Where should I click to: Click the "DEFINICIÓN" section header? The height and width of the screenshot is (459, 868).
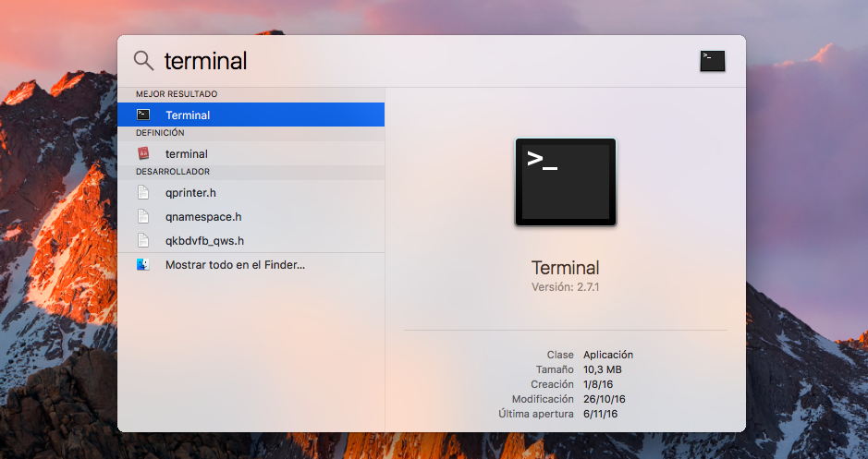[x=160, y=133]
